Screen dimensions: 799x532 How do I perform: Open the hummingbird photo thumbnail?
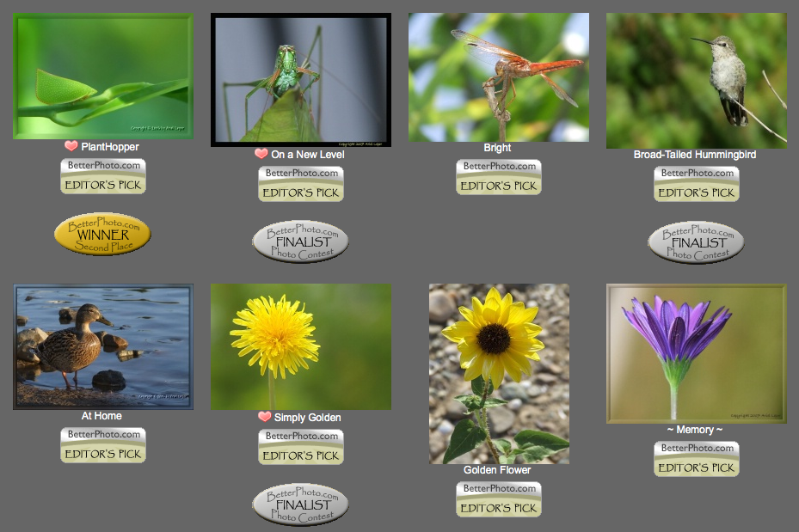click(x=697, y=81)
